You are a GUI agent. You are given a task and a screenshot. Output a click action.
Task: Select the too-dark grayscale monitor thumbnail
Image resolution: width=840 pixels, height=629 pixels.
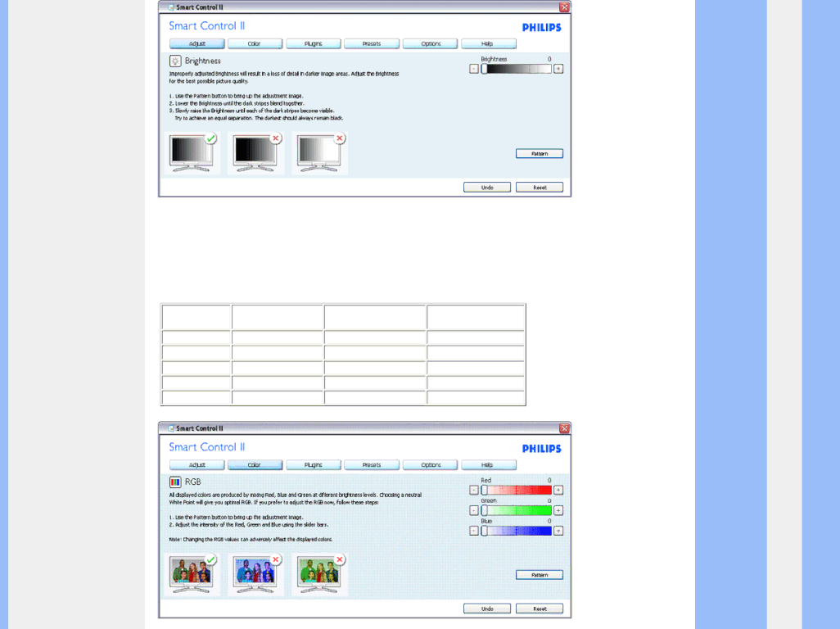tap(255, 153)
